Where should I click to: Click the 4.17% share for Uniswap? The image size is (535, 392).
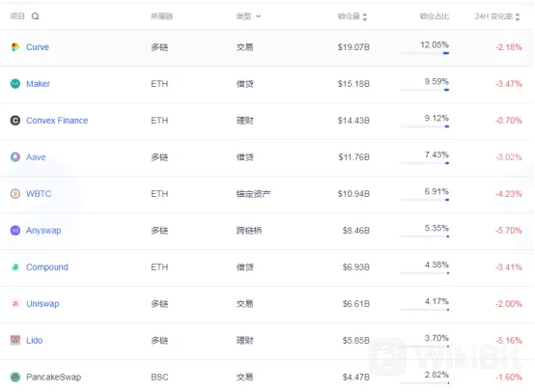(436, 301)
